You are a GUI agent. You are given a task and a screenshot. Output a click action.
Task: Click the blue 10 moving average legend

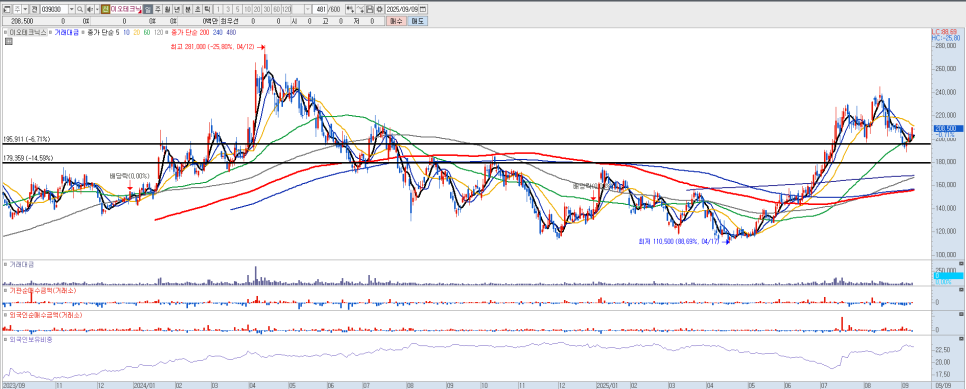point(126,32)
